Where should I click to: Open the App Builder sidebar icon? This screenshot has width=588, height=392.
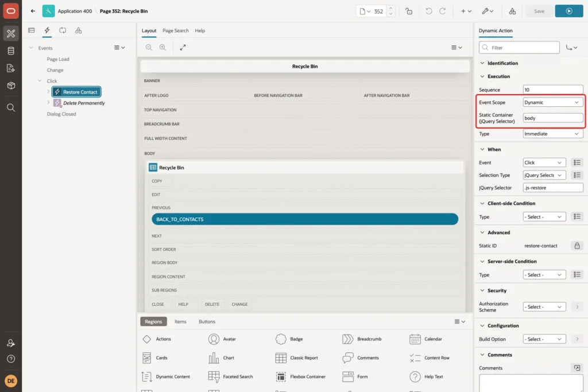[x=11, y=33]
